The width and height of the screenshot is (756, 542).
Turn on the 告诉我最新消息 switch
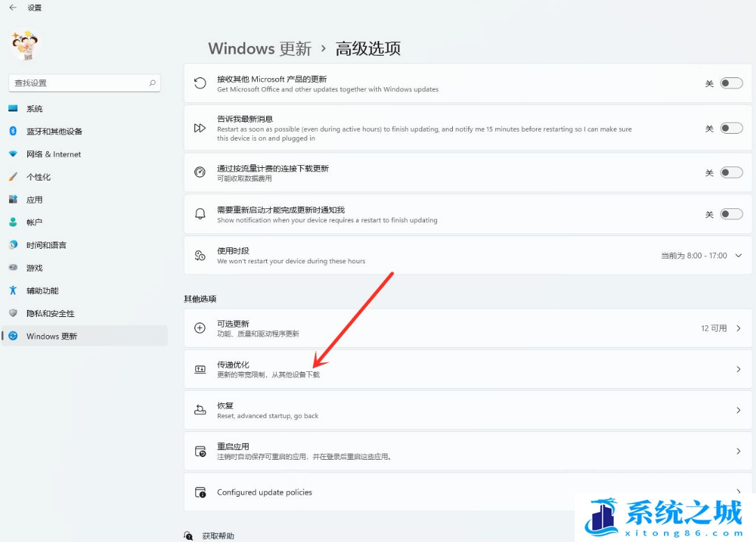[731, 128]
